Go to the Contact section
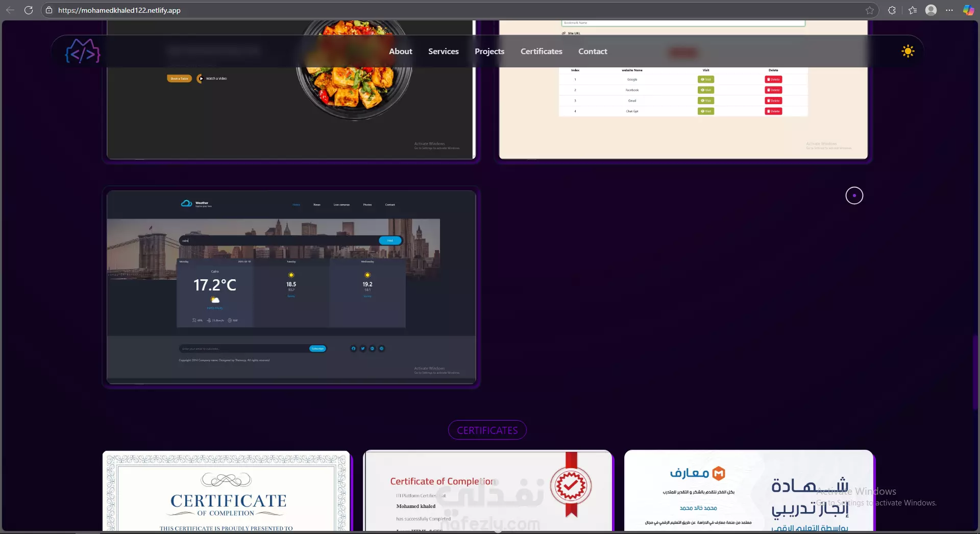 click(593, 52)
